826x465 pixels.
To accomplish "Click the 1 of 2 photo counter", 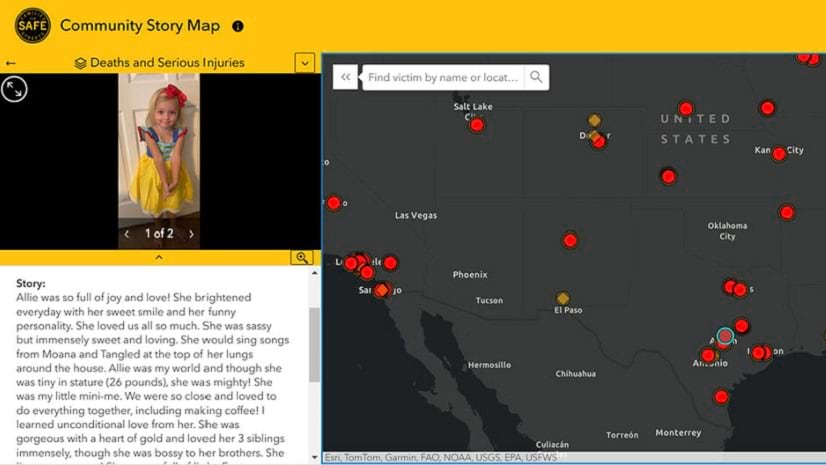I will [159, 233].
